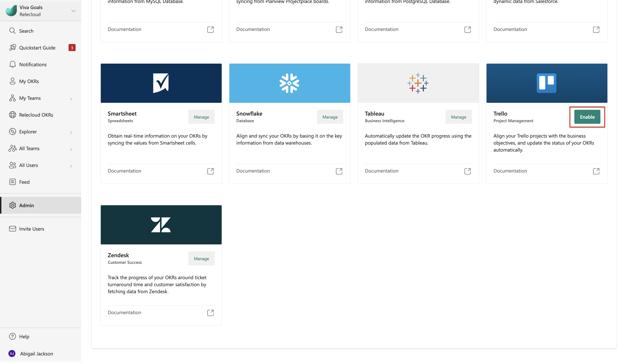The height and width of the screenshot is (364, 627).
Task: Click the Zendesk integration icon
Action: click(161, 224)
